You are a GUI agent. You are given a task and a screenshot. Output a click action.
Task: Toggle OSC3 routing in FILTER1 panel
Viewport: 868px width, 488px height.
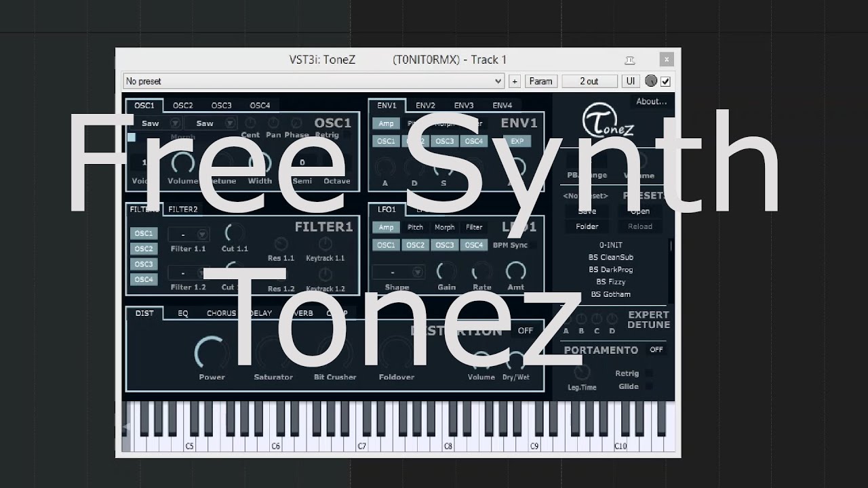[x=143, y=264]
